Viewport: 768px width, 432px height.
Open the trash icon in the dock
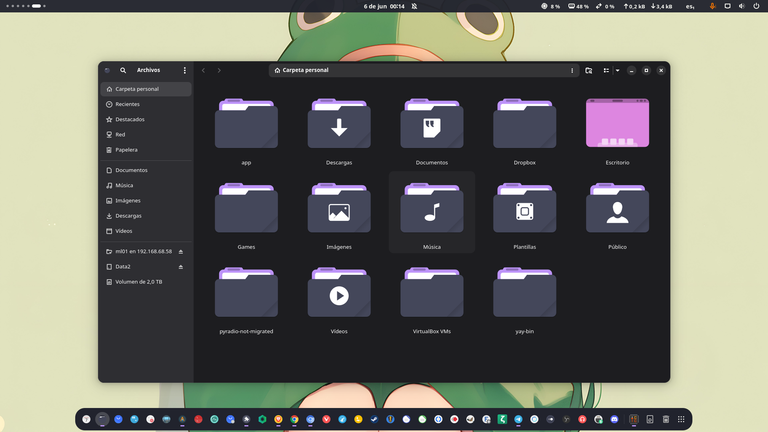coord(666,419)
